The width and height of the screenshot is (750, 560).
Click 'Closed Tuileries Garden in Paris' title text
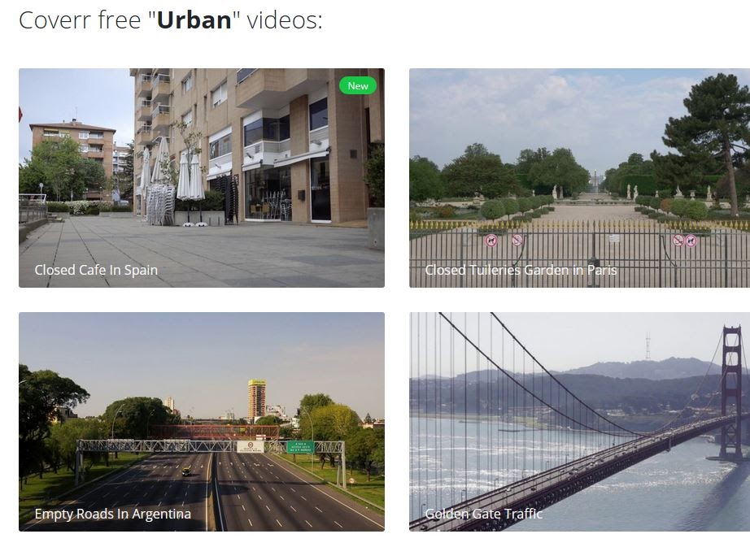click(x=521, y=270)
